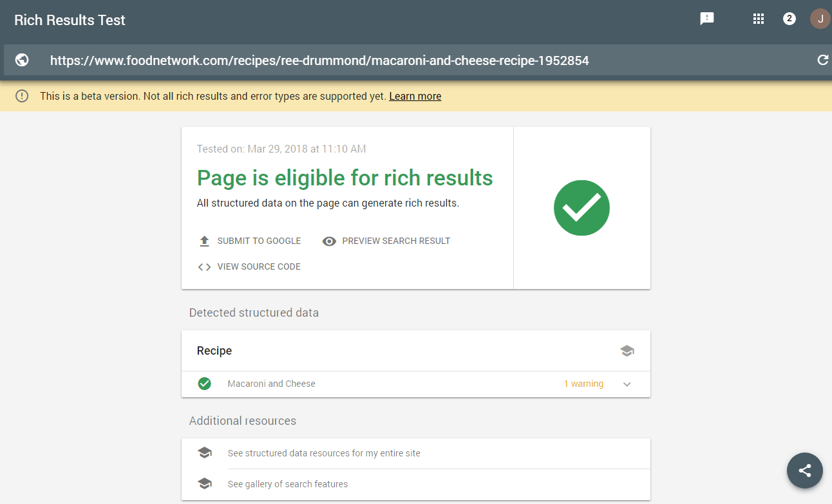Open See gallery of search features
This screenshot has width=832, height=504.
pyautogui.click(x=287, y=484)
